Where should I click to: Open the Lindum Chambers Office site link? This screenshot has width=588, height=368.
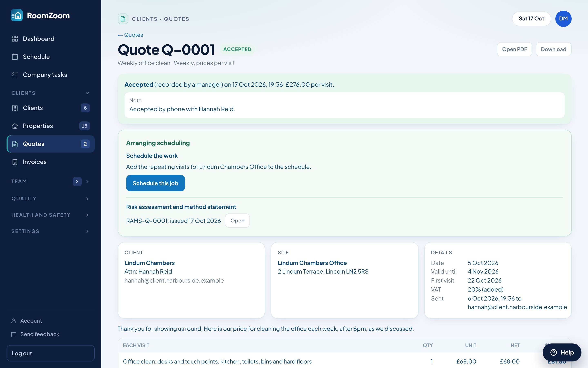point(312,263)
